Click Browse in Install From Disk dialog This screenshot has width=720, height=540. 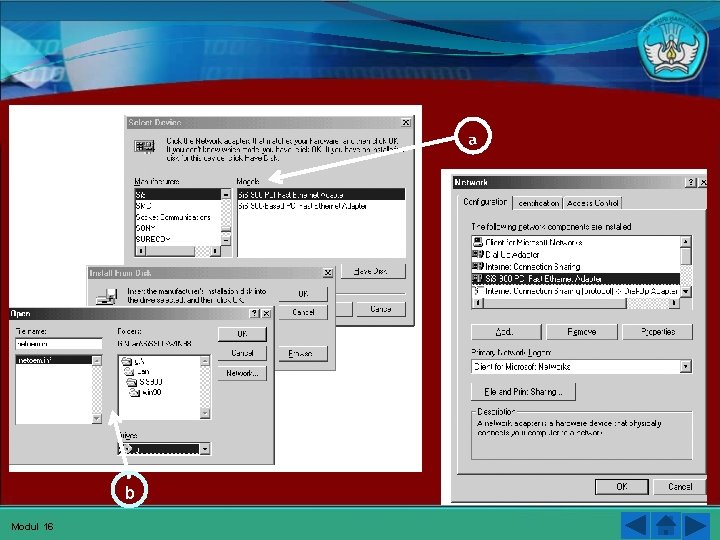click(303, 354)
